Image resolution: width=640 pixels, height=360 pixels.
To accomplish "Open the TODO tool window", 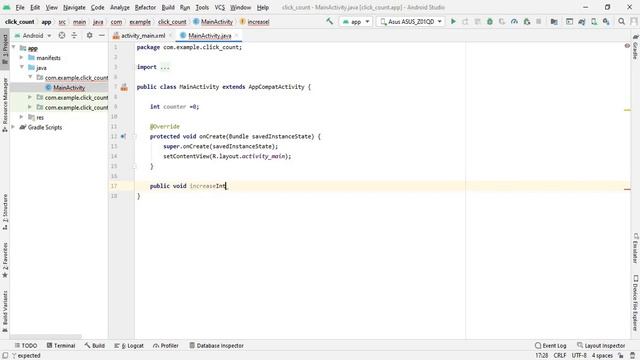I will [x=26, y=346].
